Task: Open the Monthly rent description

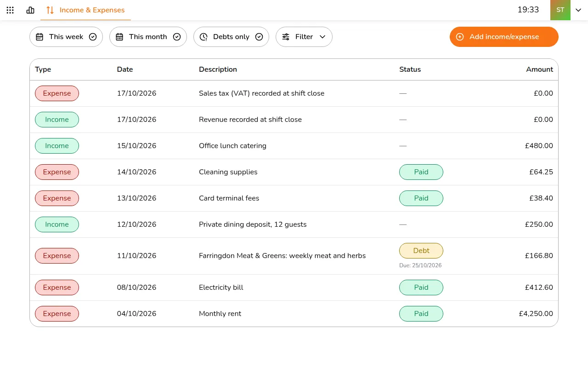Action: (220, 314)
